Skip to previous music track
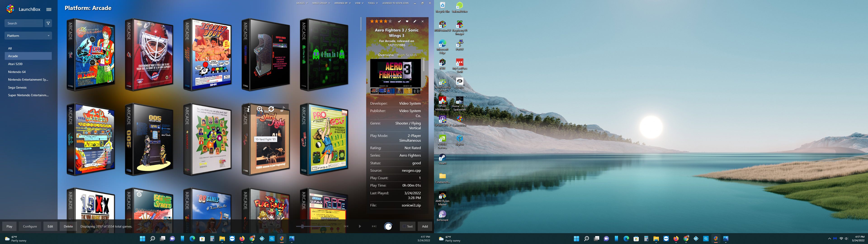This screenshot has height=244, width=868. point(346,226)
